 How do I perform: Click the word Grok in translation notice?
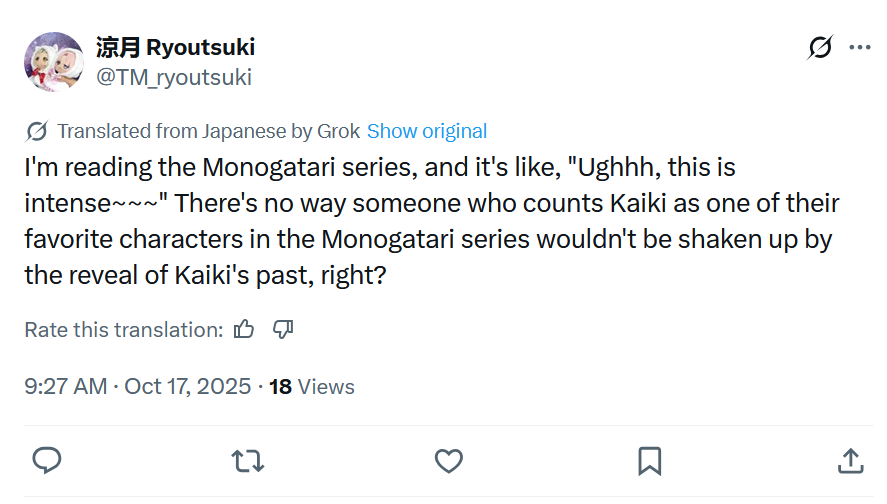(x=338, y=131)
